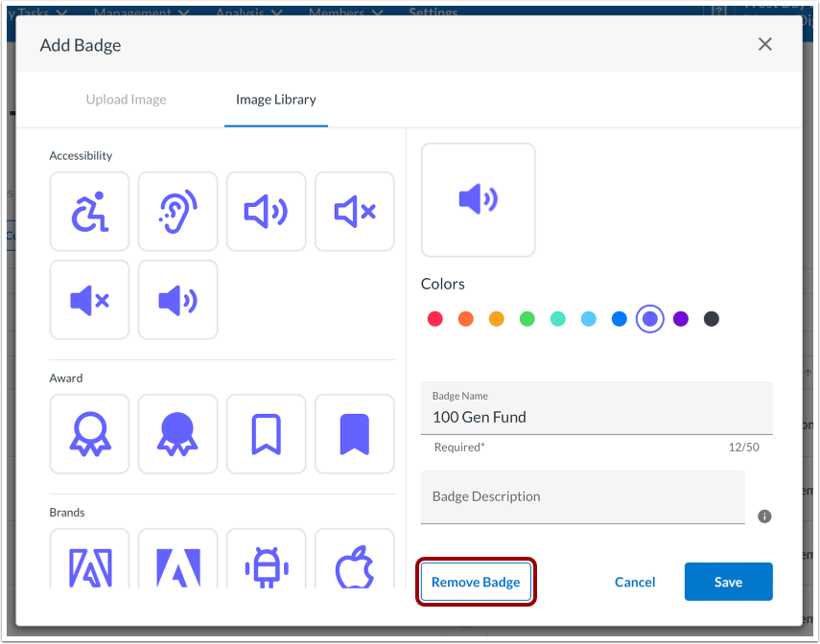Image resolution: width=820 pixels, height=644 pixels.
Task: Pick the outlined award ribbon icon
Action: tap(89, 434)
